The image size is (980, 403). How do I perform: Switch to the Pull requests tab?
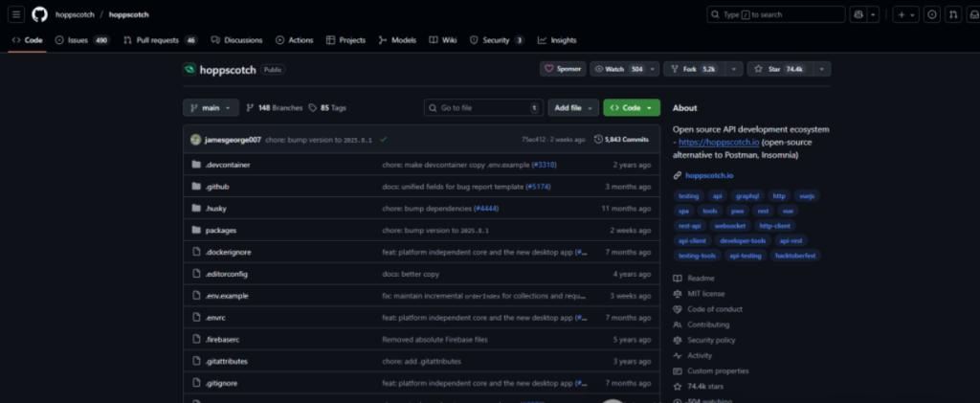coord(160,40)
